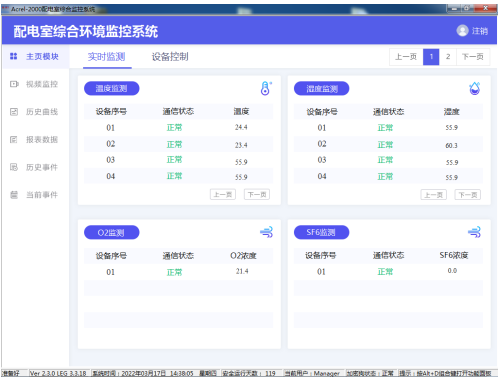Click the 配电室综合环境监控系统 header title
This screenshot has height=388, width=501.
(86, 31)
